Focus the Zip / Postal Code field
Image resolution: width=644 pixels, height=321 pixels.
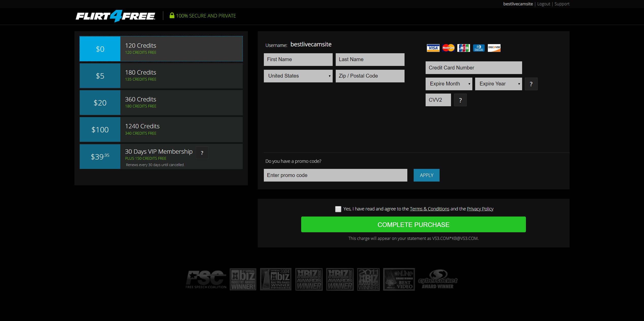370,76
